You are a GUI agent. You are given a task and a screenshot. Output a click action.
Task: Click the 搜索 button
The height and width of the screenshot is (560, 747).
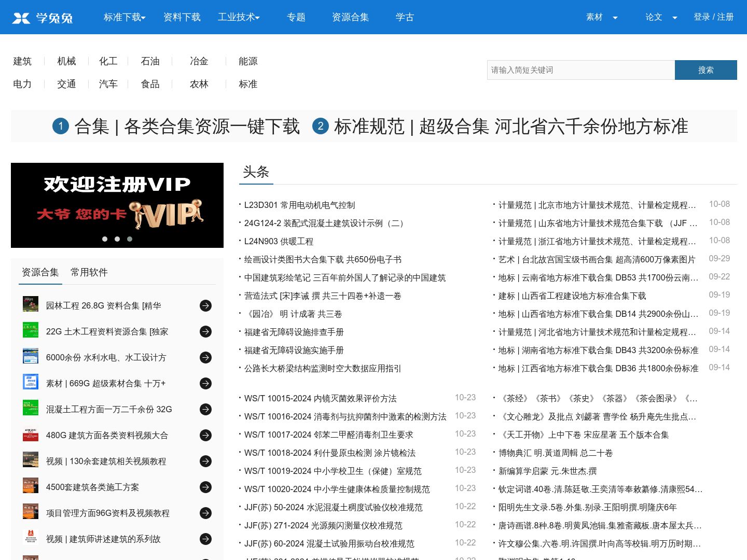[x=706, y=70]
